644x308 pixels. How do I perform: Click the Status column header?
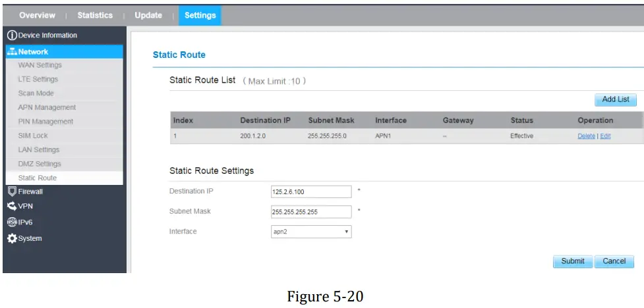(x=521, y=120)
